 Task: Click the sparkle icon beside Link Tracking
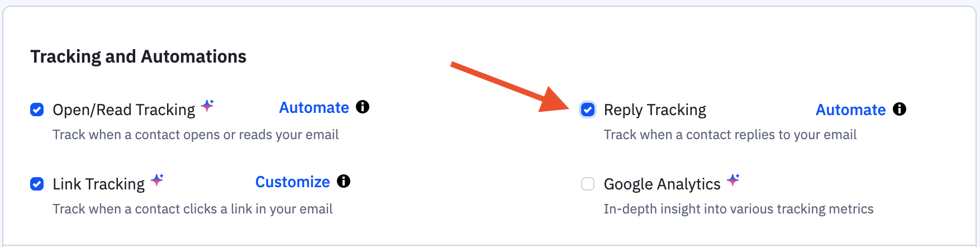(158, 179)
